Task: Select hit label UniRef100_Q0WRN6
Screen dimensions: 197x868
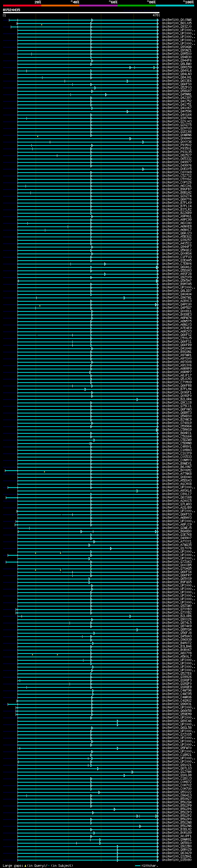Action: tap(177, 135)
